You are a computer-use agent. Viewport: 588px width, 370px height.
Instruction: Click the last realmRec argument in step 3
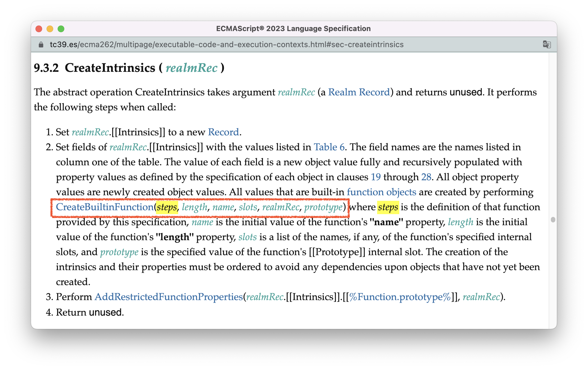click(x=481, y=297)
